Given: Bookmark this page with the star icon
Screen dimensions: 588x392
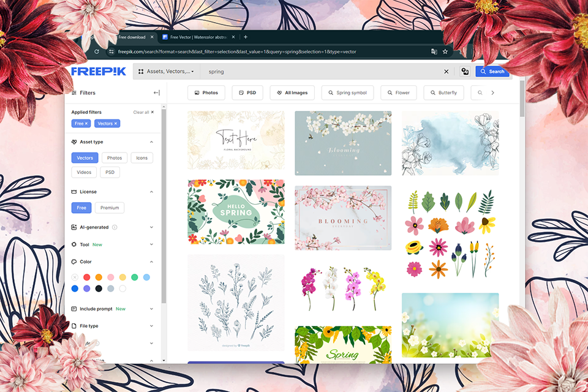Looking at the screenshot, I should click(x=445, y=52).
